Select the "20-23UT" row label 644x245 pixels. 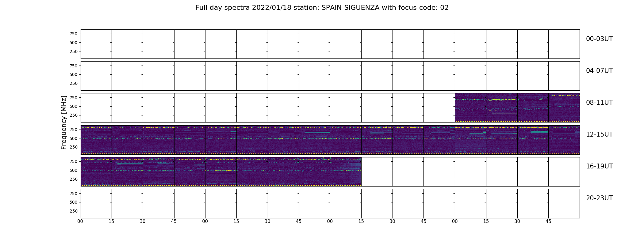599,198
